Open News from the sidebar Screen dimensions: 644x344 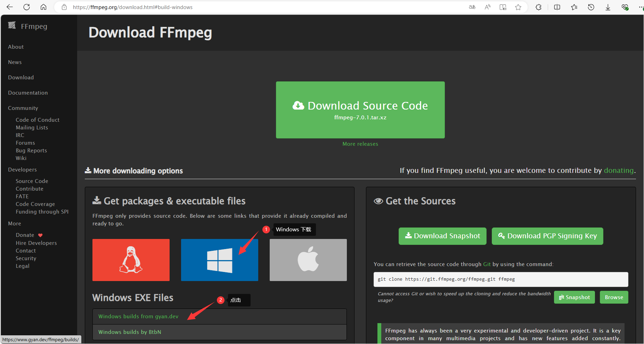click(x=15, y=62)
